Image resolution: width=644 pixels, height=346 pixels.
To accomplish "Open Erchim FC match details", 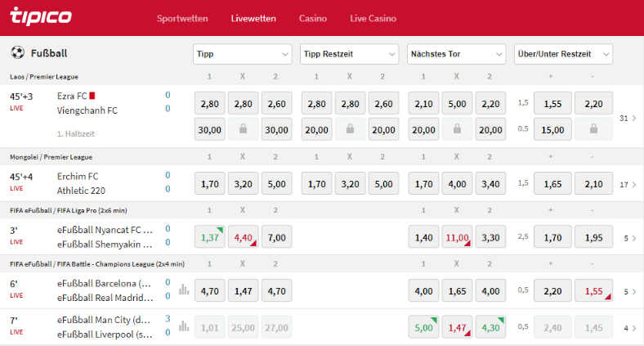I will pos(78,177).
